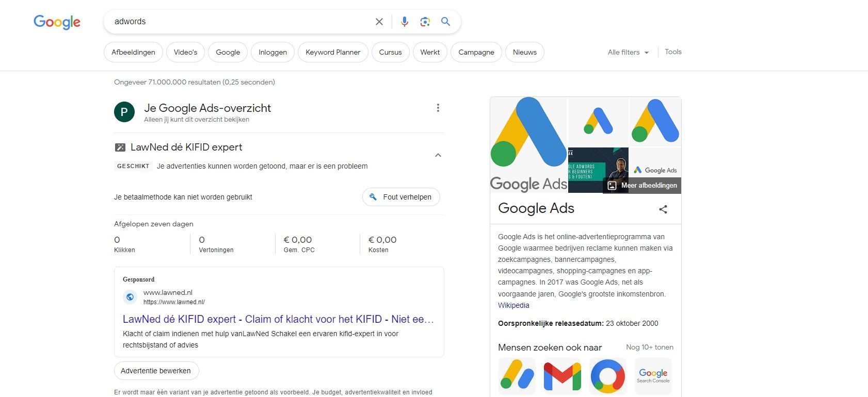The height and width of the screenshot is (397, 868).
Task: Open the Alle filters dropdown
Action: [x=628, y=52]
